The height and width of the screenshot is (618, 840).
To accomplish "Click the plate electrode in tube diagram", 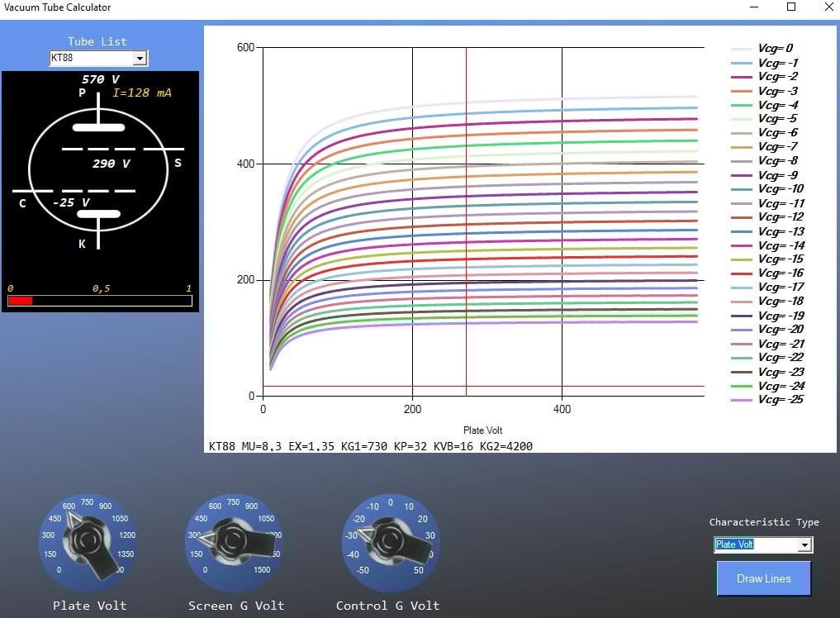I will coord(98,127).
